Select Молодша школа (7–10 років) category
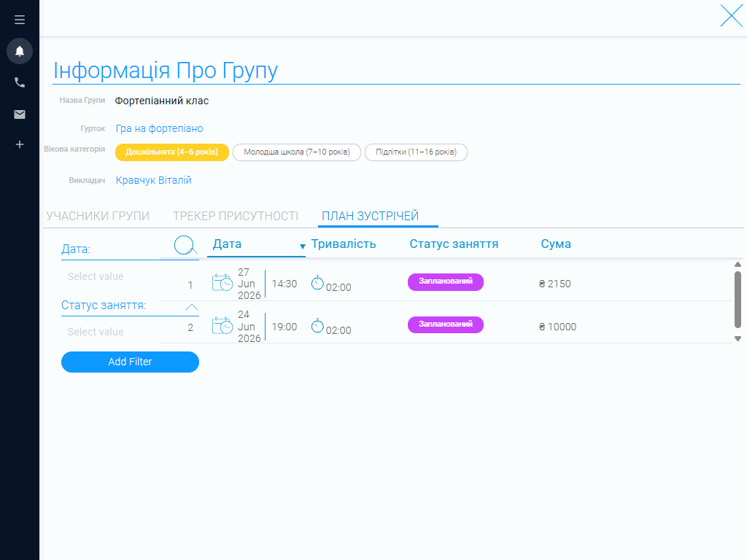The height and width of the screenshot is (560, 747). pyautogui.click(x=297, y=152)
